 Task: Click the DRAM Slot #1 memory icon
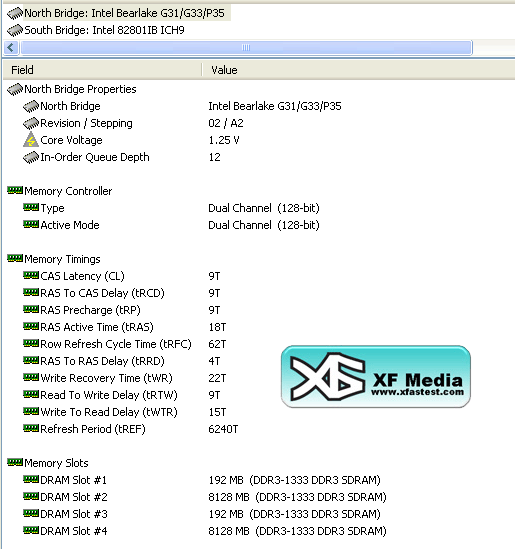tap(31, 479)
